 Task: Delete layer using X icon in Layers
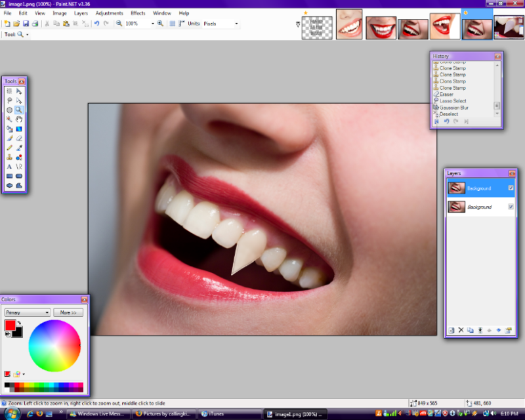[x=461, y=330]
